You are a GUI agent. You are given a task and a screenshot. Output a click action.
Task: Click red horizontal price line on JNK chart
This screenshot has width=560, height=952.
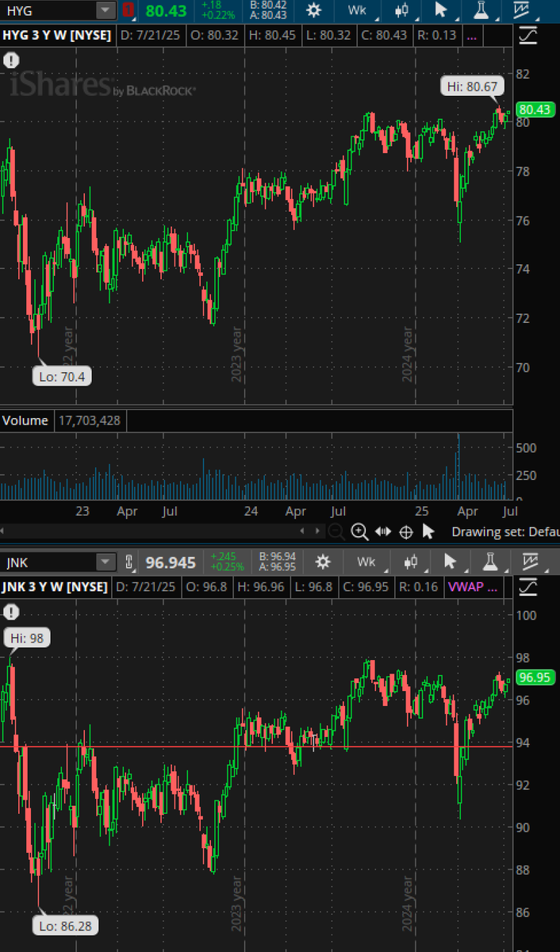[x=256, y=747]
